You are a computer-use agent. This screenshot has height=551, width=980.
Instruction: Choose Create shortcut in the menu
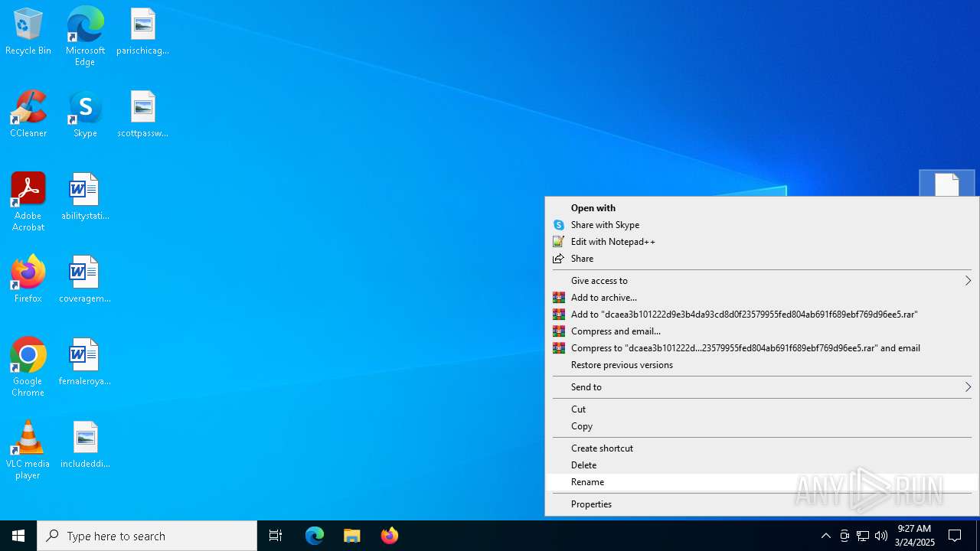[762, 448]
